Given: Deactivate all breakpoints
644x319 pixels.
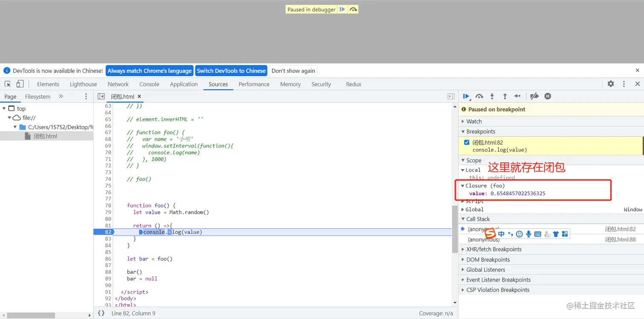Looking at the screenshot, I should (534, 97).
